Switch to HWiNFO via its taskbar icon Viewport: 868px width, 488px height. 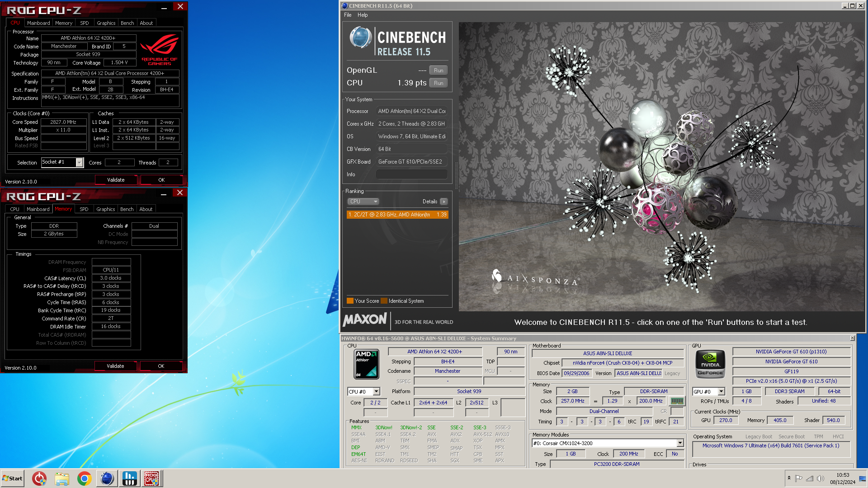tap(129, 479)
